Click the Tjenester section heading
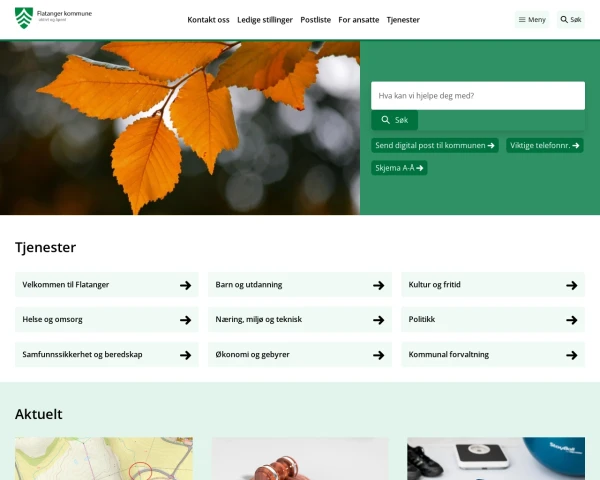Image resolution: width=600 pixels, height=480 pixels. click(x=46, y=248)
